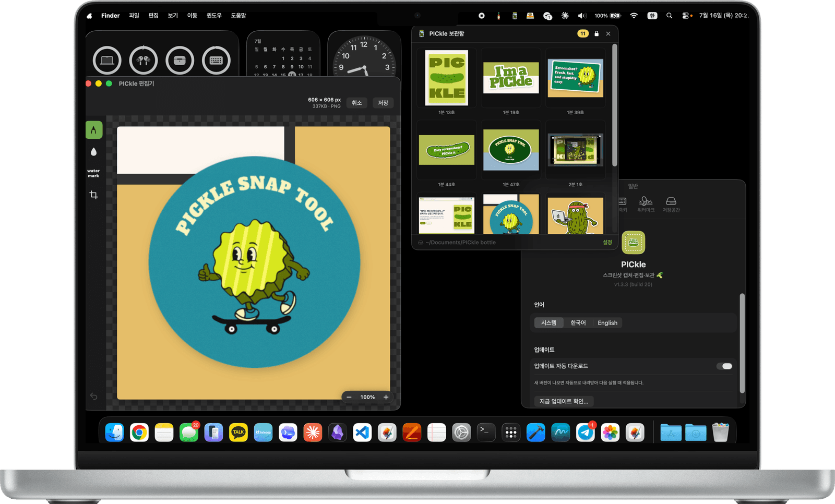Zoom out with the minus button
The image size is (835, 504).
[349, 397]
